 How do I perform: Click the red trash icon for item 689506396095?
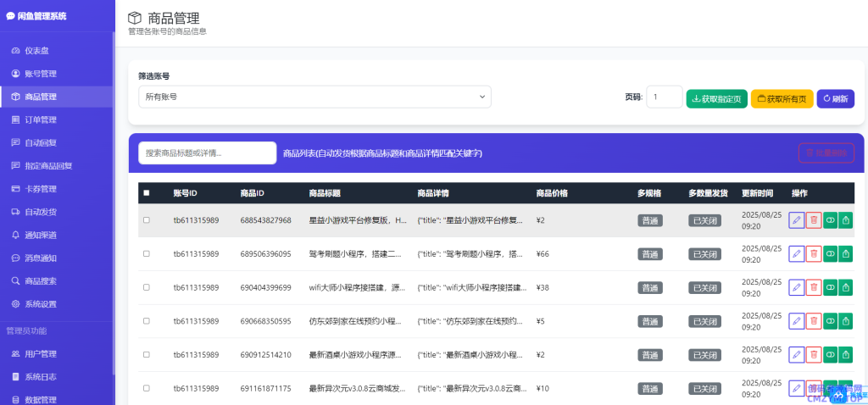point(814,253)
